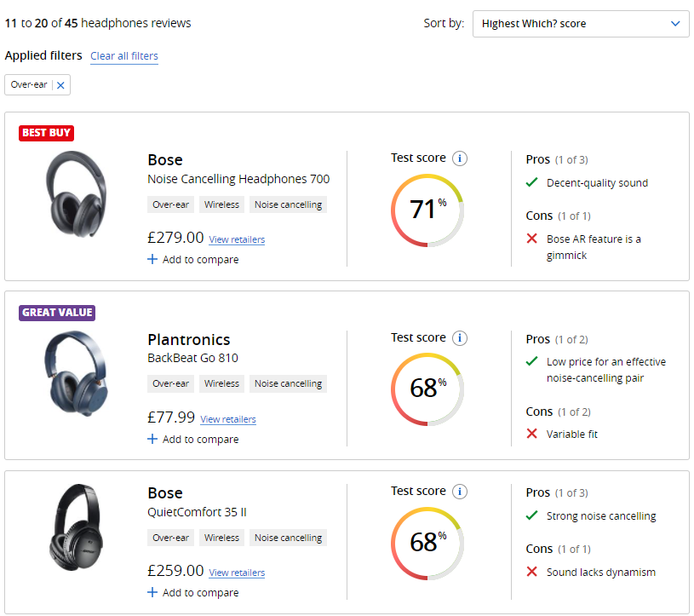Click info icon beside QuietComfort 35 II score

click(x=460, y=492)
